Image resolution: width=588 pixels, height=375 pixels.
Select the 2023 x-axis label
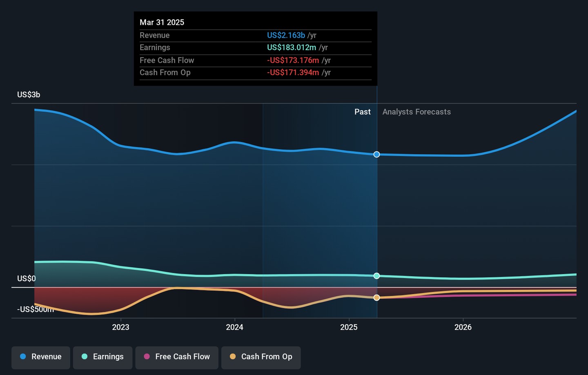[x=120, y=327]
